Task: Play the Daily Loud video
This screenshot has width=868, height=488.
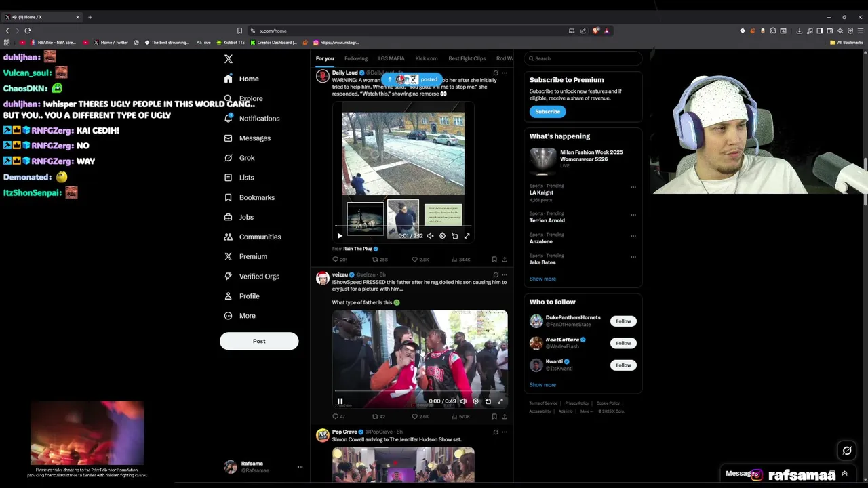Action: (340, 236)
